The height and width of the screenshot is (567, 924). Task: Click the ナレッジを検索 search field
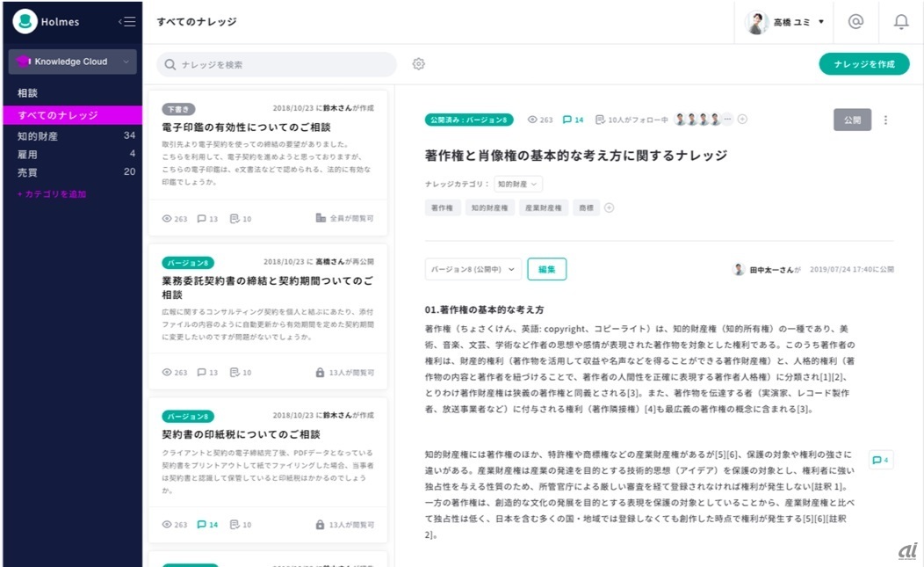coord(277,64)
